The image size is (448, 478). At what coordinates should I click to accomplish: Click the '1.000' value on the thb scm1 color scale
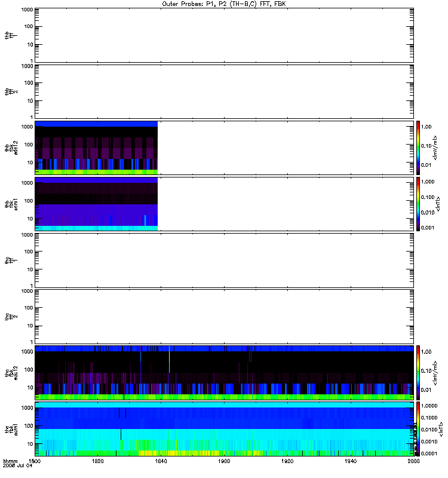428,182
